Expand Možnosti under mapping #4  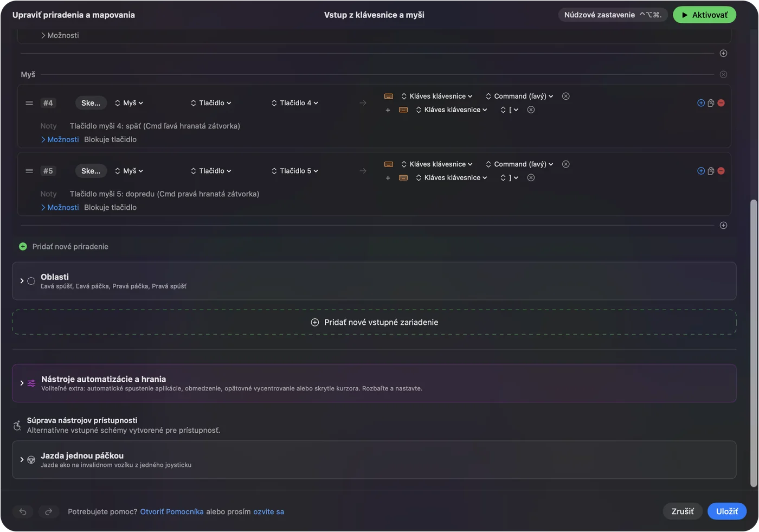(60, 139)
